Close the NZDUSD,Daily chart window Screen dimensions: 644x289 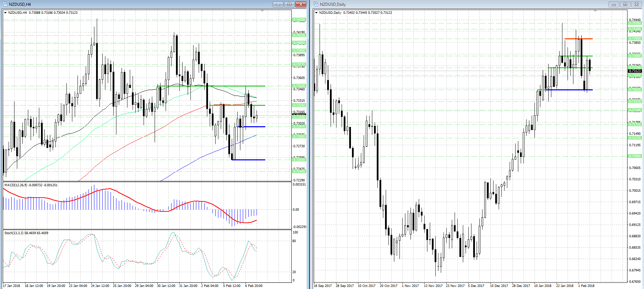[x=636, y=4]
